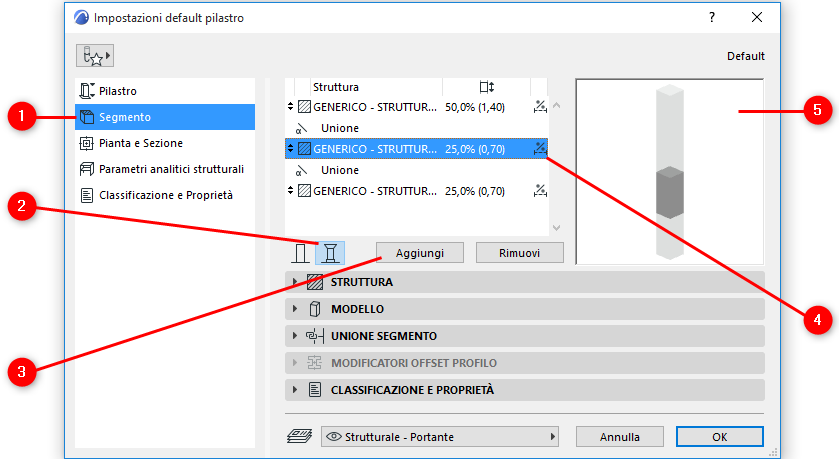Open Parametri analitici strutturali page

click(171, 169)
